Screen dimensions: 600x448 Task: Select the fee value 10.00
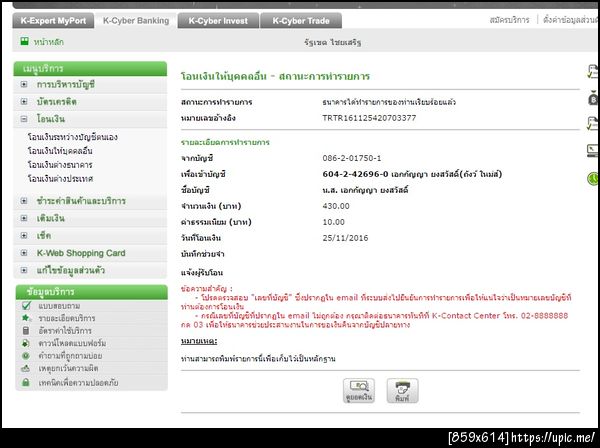click(x=333, y=222)
